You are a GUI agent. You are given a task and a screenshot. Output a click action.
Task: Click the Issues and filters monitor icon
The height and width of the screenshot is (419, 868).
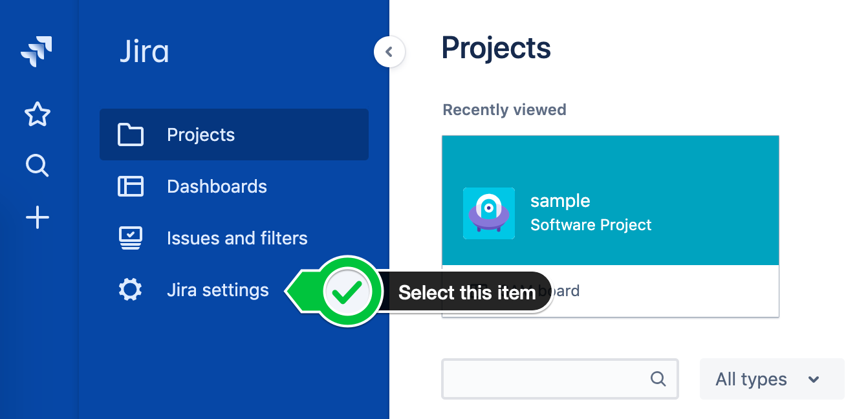[131, 238]
